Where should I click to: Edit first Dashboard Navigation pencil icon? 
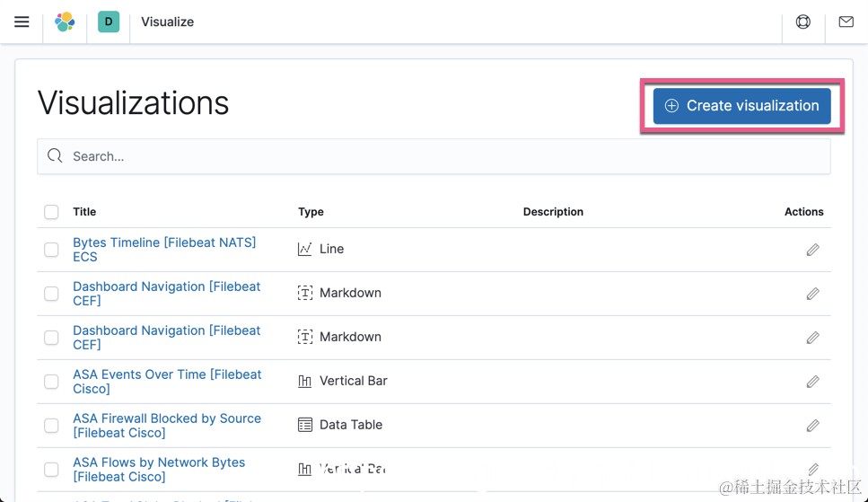pos(812,294)
